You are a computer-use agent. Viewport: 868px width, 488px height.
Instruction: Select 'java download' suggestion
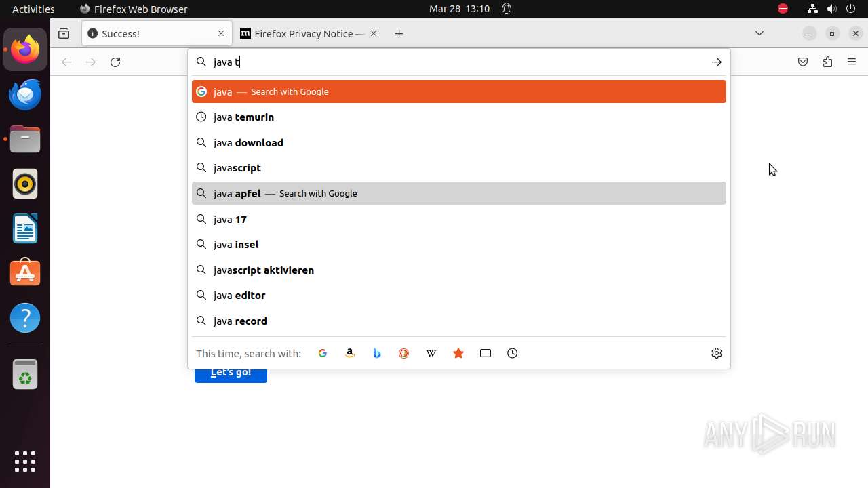[459, 142]
